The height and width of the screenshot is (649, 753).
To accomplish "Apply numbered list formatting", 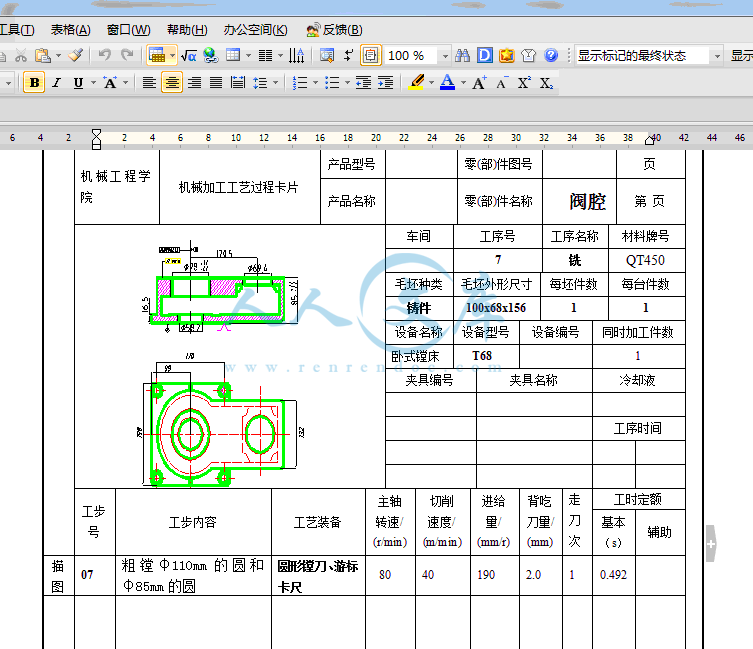I will click(x=300, y=83).
